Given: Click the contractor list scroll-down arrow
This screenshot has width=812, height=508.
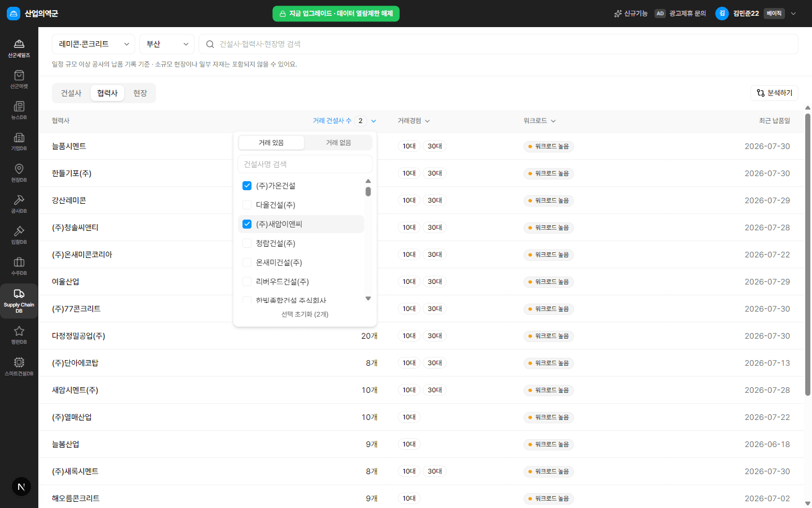Looking at the screenshot, I should point(368,299).
